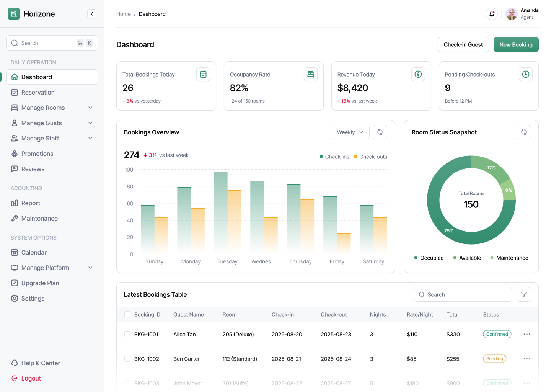Tick the checkbox for booking BKG-1001

tap(127, 334)
